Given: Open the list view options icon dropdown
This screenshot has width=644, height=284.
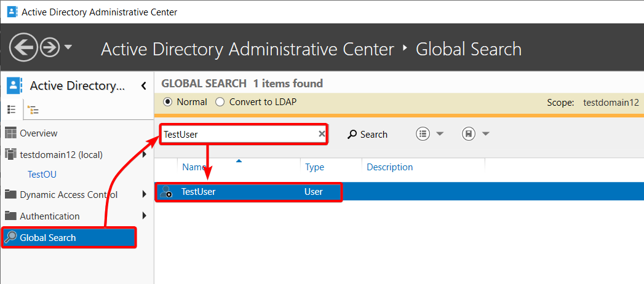Looking at the screenshot, I should (429, 134).
